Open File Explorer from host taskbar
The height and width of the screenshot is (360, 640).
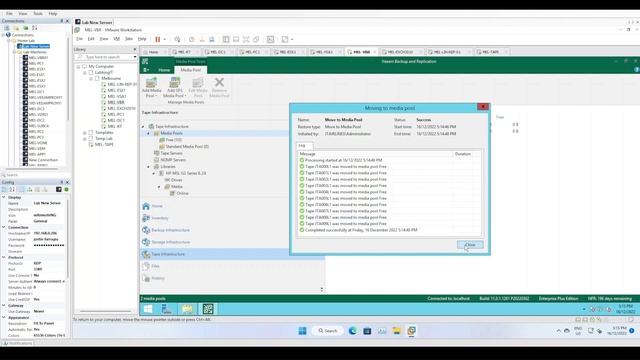point(396,331)
